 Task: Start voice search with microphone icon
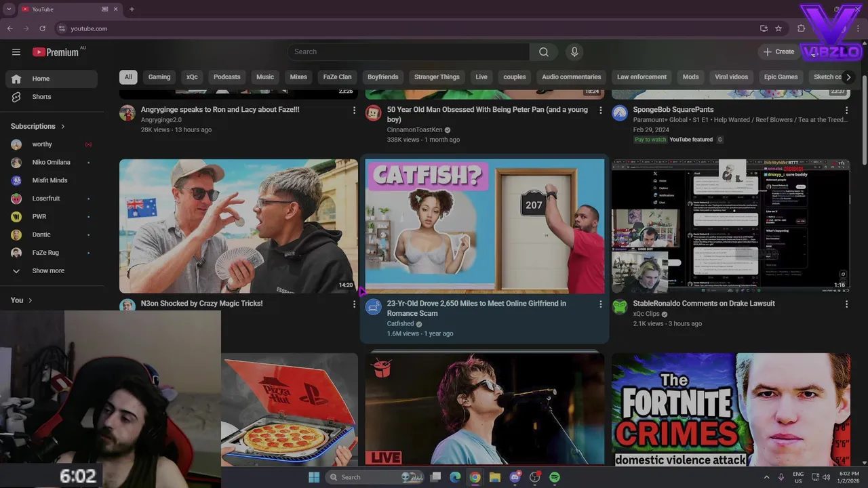tap(574, 52)
